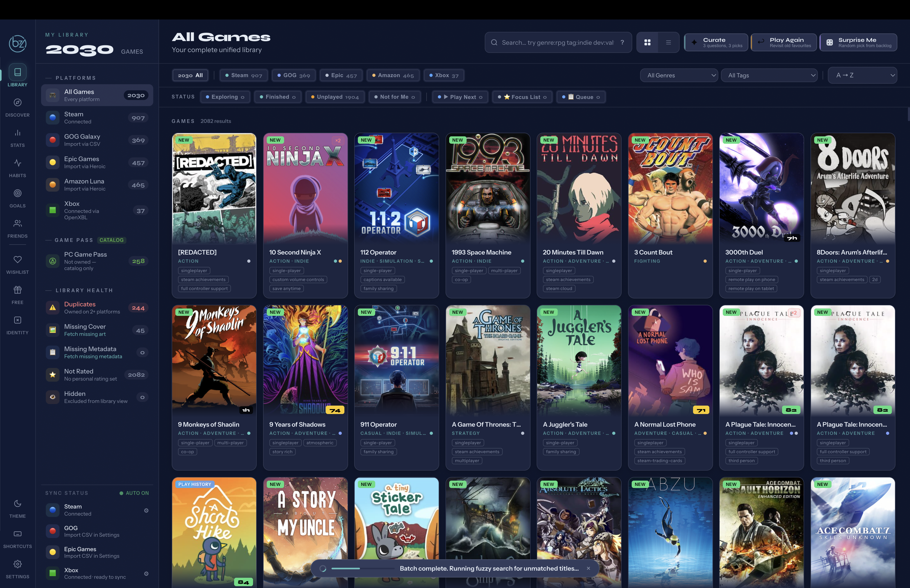Toggle the Game Pass Catalog badge
This screenshot has height=588, width=910.
tap(111, 240)
